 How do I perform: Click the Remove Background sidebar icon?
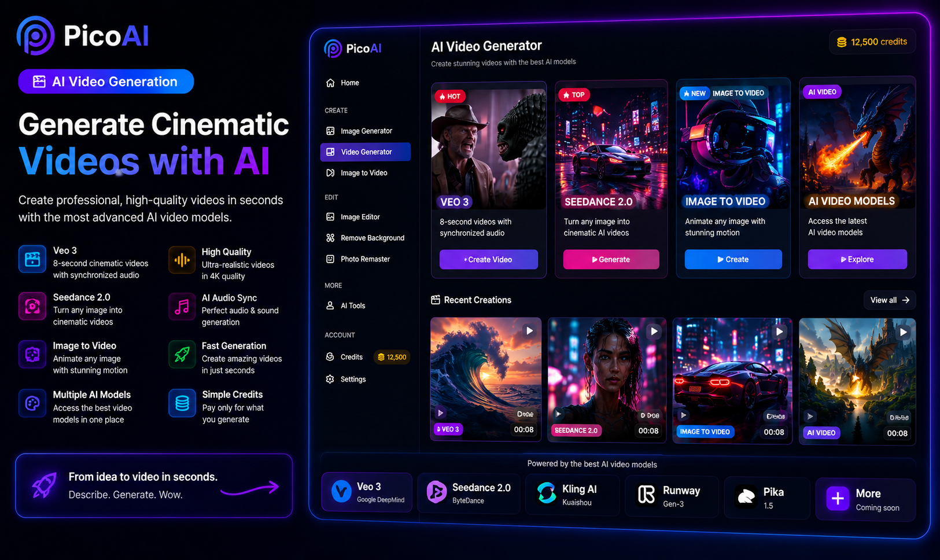tap(330, 238)
